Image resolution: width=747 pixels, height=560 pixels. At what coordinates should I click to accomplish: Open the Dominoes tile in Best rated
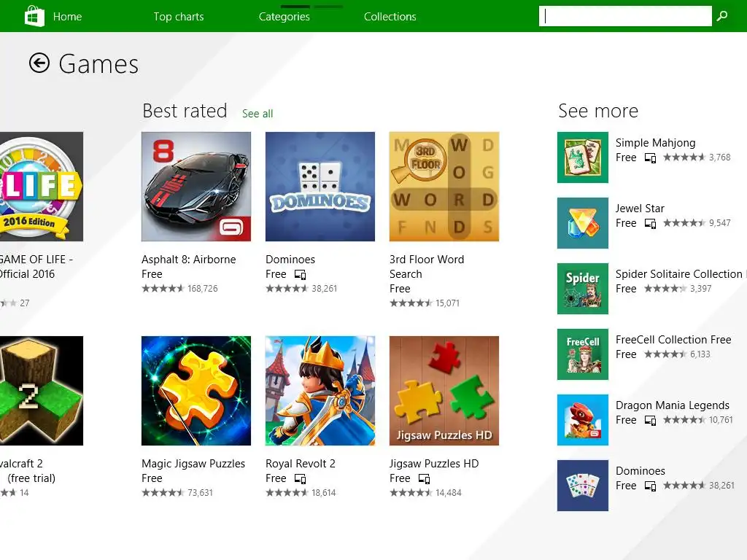pos(320,187)
